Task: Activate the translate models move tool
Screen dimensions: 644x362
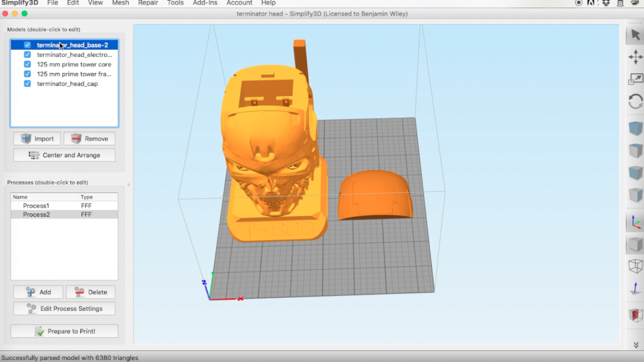Action: tap(635, 57)
